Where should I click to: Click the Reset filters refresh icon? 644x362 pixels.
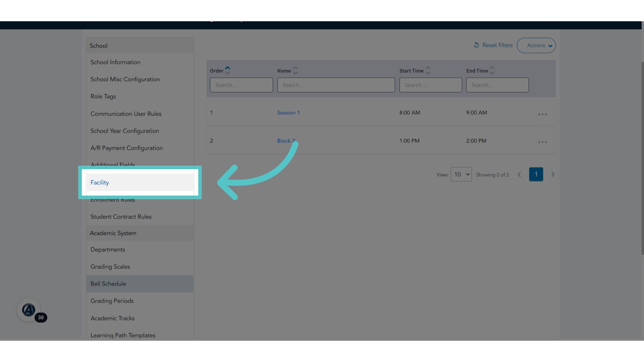[476, 45]
